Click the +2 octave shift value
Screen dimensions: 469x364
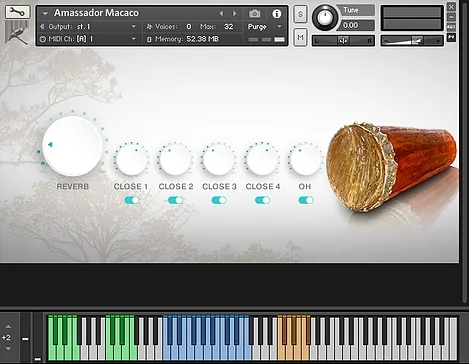[x=6, y=338]
